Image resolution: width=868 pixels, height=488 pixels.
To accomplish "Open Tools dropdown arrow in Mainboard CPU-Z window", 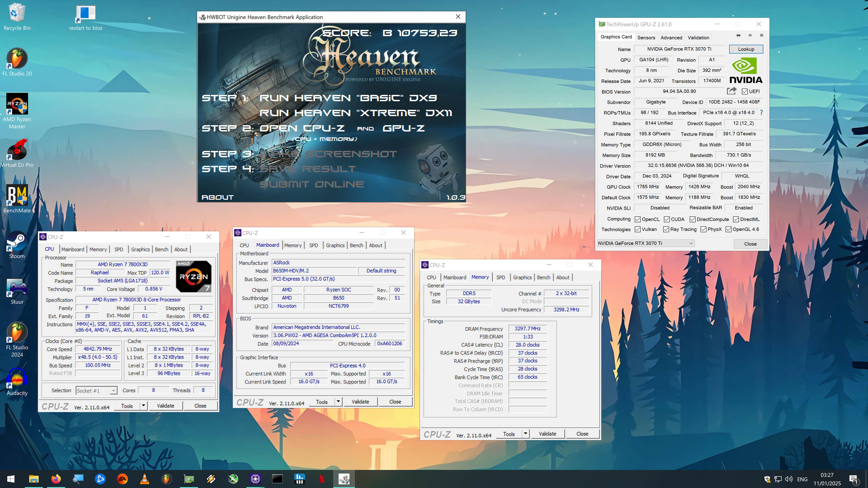I will (x=338, y=402).
